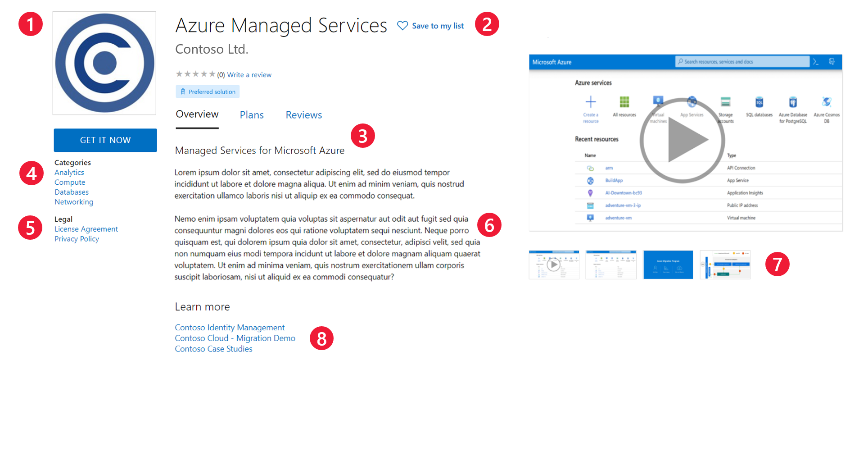Click the BuildApp resource icon in preview
Image resolution: width=868 pixels, height=461 pixels.
pyautogui.click(x=590, y=181)
